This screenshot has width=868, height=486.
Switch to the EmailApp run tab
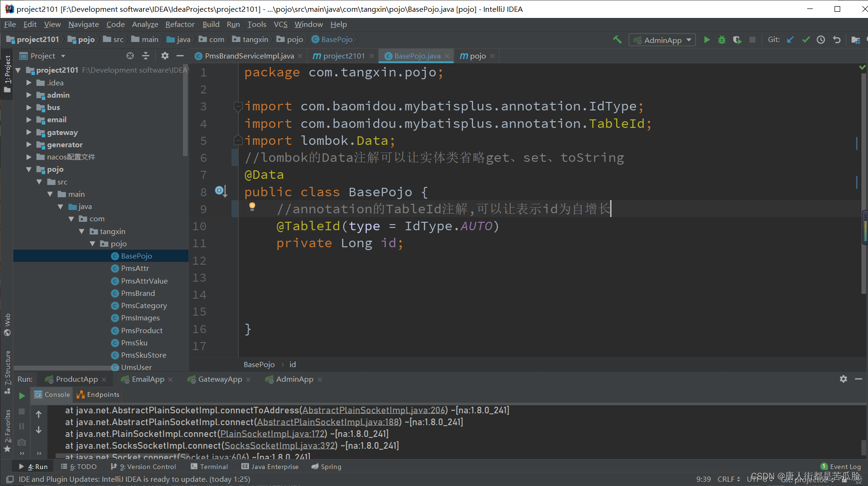coord(148,379)
